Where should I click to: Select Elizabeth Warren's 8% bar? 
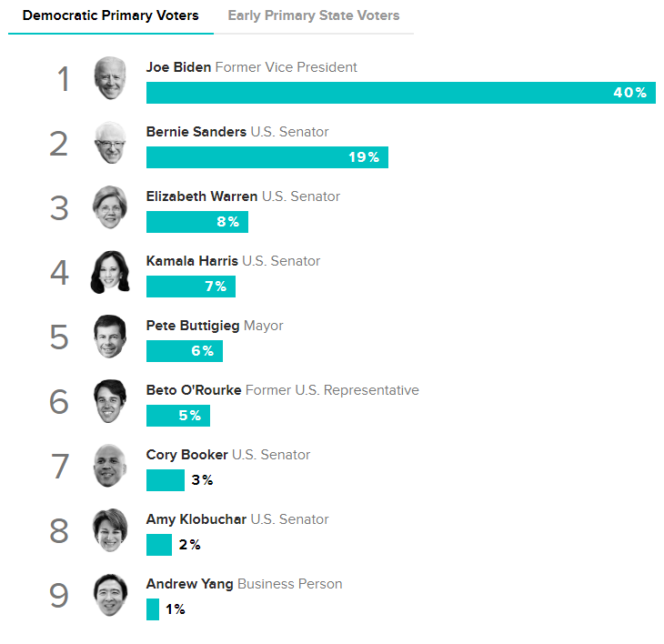pyautogui.click(x=197, y=222)
